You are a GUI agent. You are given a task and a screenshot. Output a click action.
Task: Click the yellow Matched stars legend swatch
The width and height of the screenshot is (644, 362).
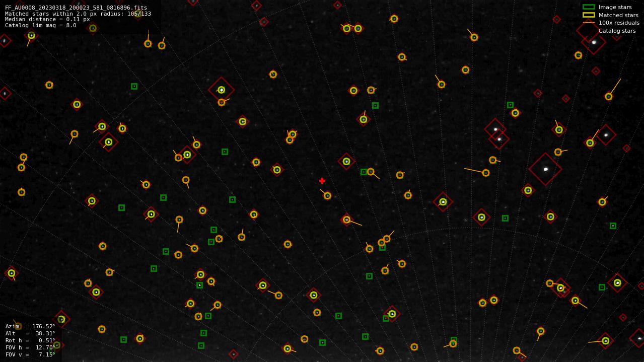click(589, 15)
